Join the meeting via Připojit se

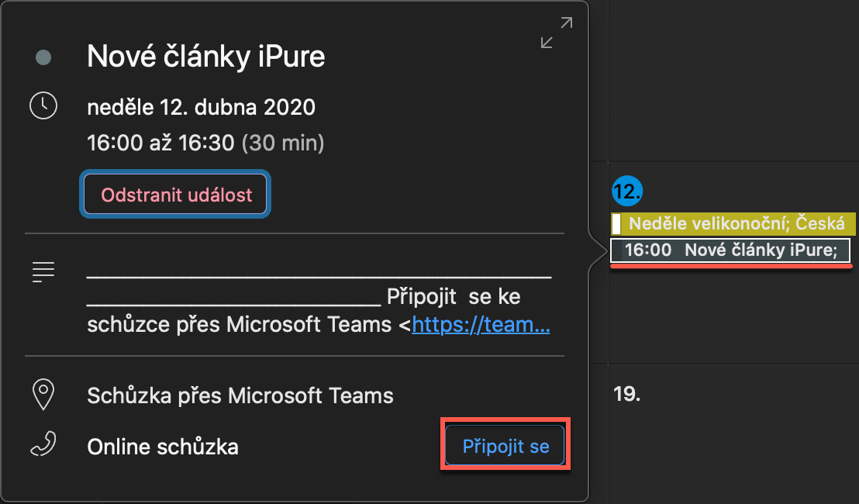click(505, 446)
